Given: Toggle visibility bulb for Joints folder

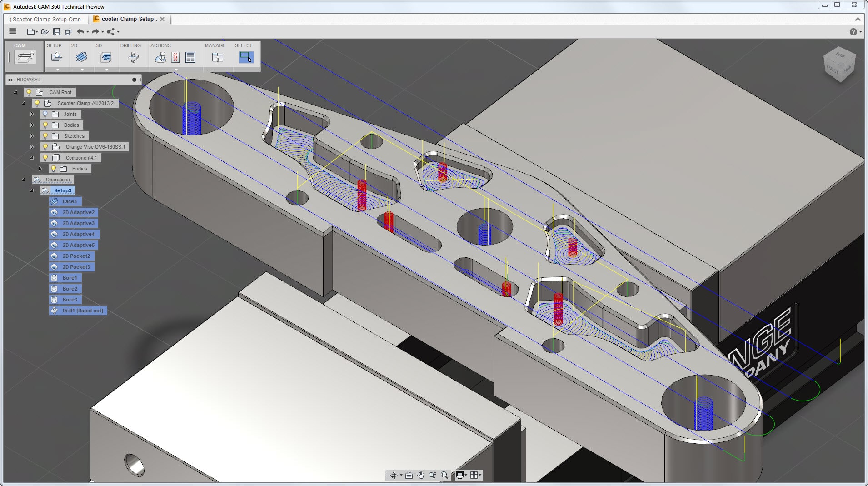Looking at the screenshot, I should 45,114.
